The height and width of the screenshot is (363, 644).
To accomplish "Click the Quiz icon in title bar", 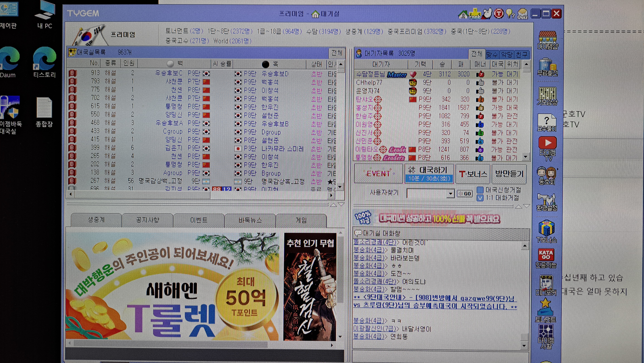I will point(523,14).
